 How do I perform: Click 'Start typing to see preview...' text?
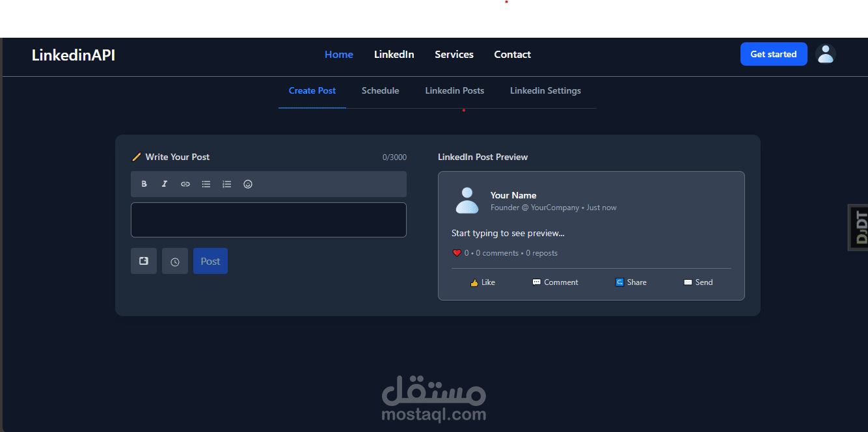508,233
